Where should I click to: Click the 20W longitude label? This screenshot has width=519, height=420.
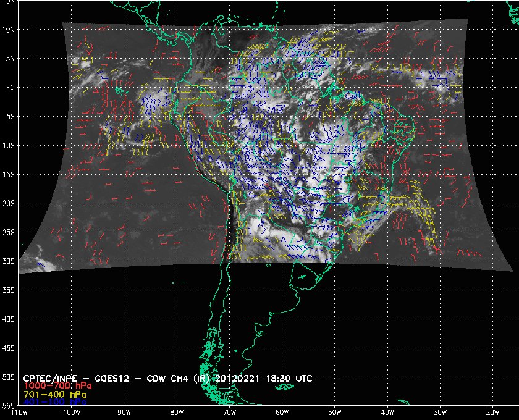pos(492,413)
